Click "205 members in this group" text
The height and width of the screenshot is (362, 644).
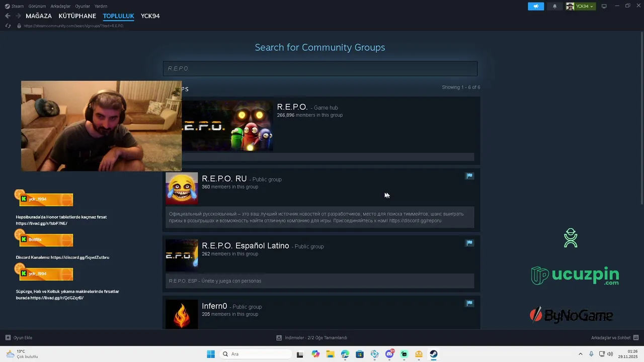(230, 314)
